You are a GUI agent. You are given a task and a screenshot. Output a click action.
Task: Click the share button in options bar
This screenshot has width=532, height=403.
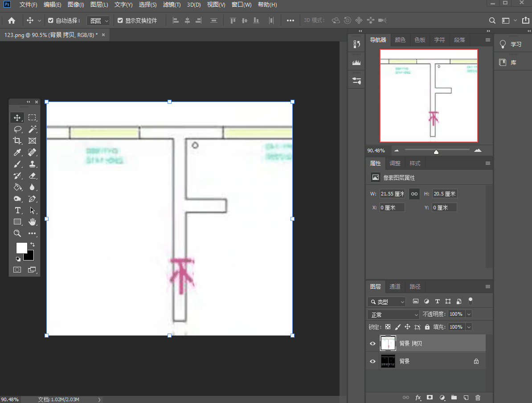point(526,20)
